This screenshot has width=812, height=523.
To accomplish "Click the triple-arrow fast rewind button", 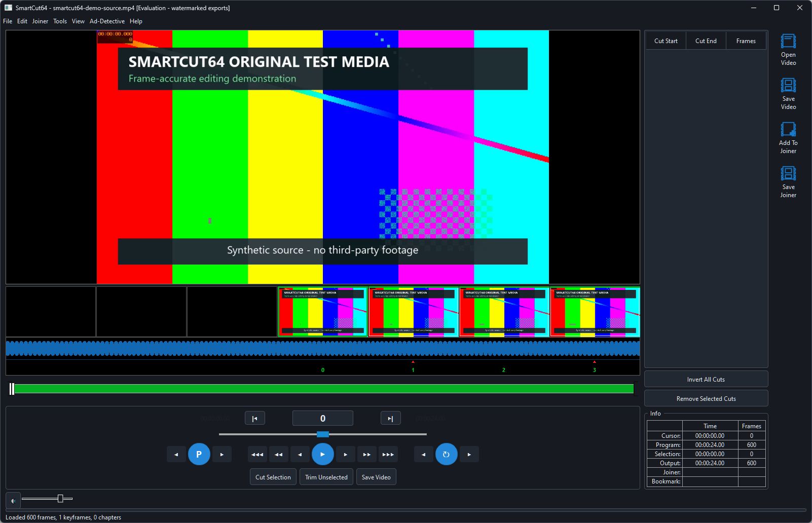I will (257, 455).
